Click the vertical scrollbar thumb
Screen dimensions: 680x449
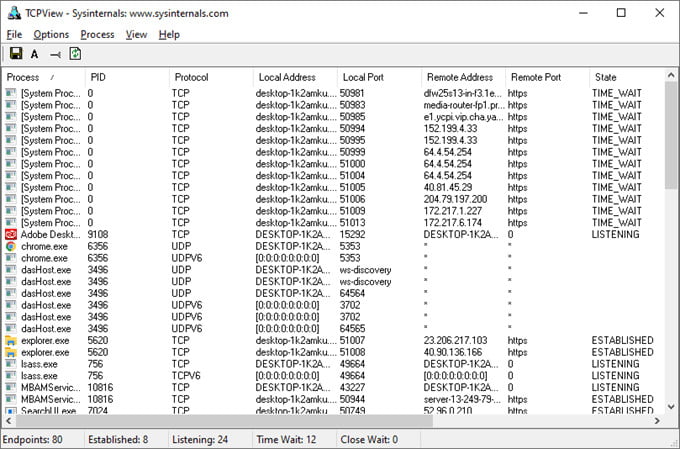point(671,135)
